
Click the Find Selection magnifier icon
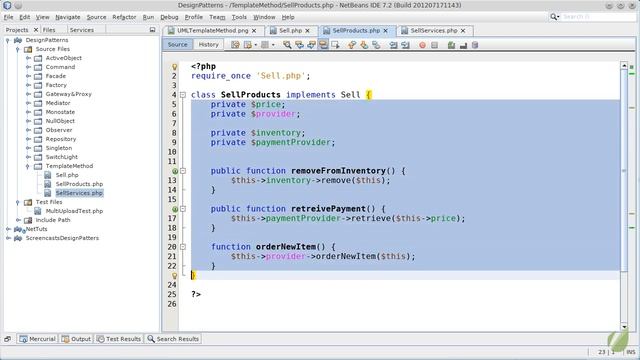(287, 45)
